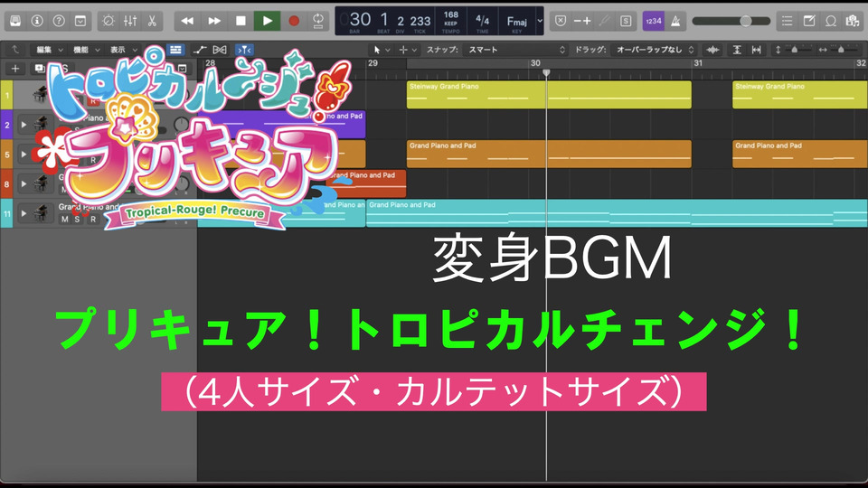
Task: Open the 編集 menu
Action: point(49,50)
